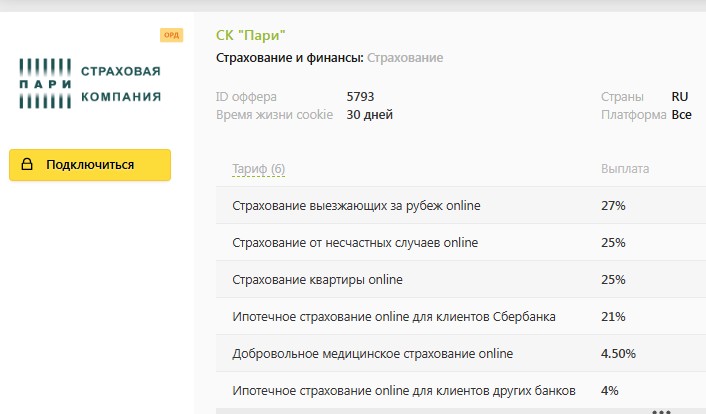The height and width of the screenshot is (414, 706).
Task: Click the Подключиться button
Action: [90, 165]
